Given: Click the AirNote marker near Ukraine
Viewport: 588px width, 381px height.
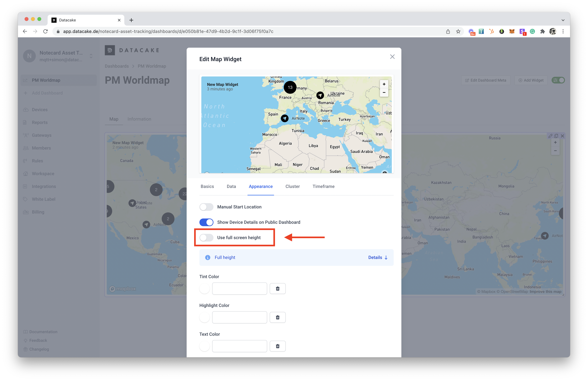Looking at the screenshot, I should pos(320,95).
